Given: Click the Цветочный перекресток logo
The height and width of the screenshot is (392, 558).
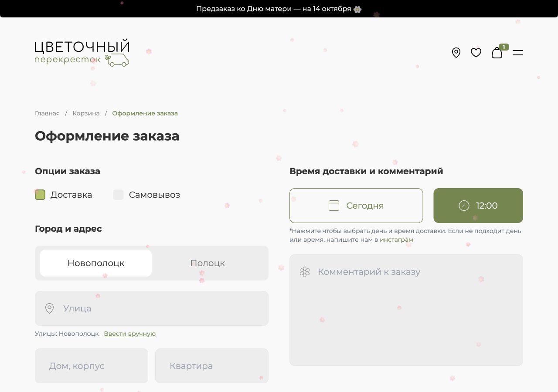Looking at the screenshot, I should pos(82,54).
